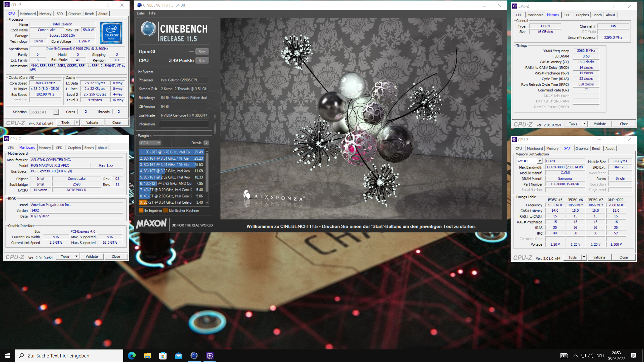Click the Intel Celeron logo in CPU-Z
644x362 pixels.
[x=111, y=32]
